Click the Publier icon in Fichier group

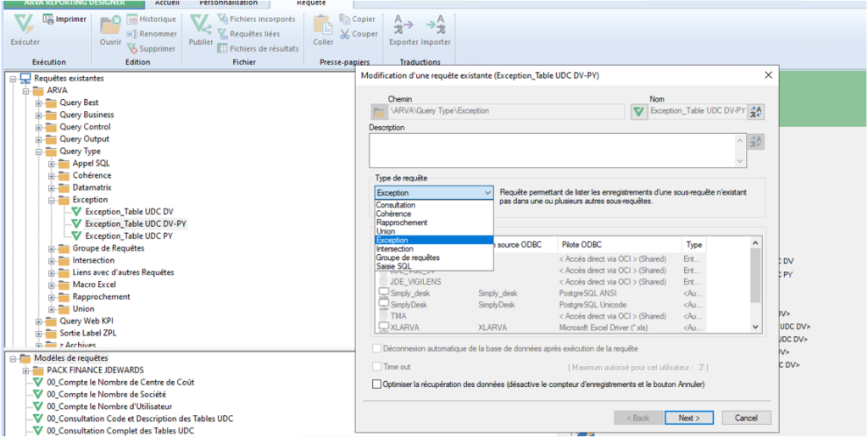tap(200, 25)
